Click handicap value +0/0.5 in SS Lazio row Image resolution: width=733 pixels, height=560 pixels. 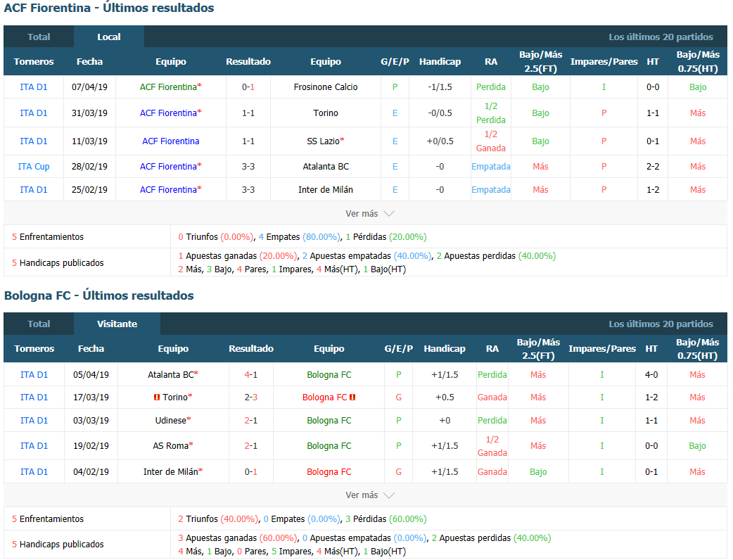440,141
